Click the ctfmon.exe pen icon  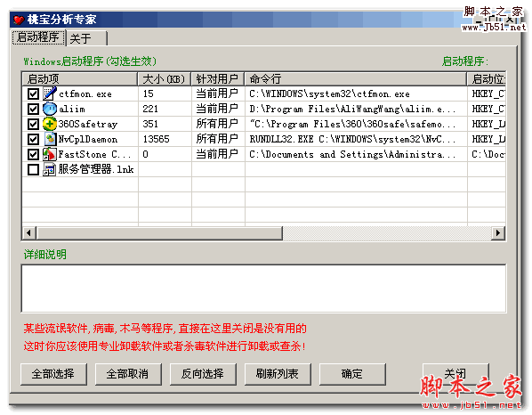pyautogui.click(x=50, y=94)
